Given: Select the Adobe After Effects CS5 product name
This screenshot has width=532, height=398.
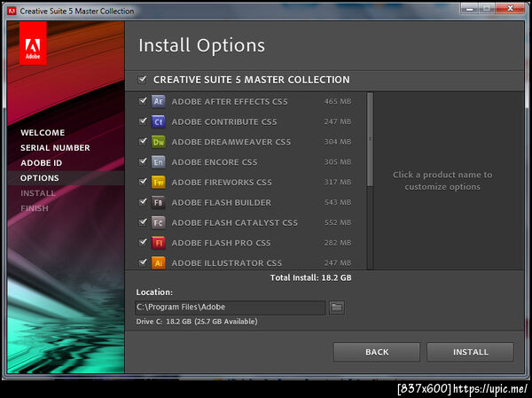Looking at the screenshot, I should click(230, 102).
